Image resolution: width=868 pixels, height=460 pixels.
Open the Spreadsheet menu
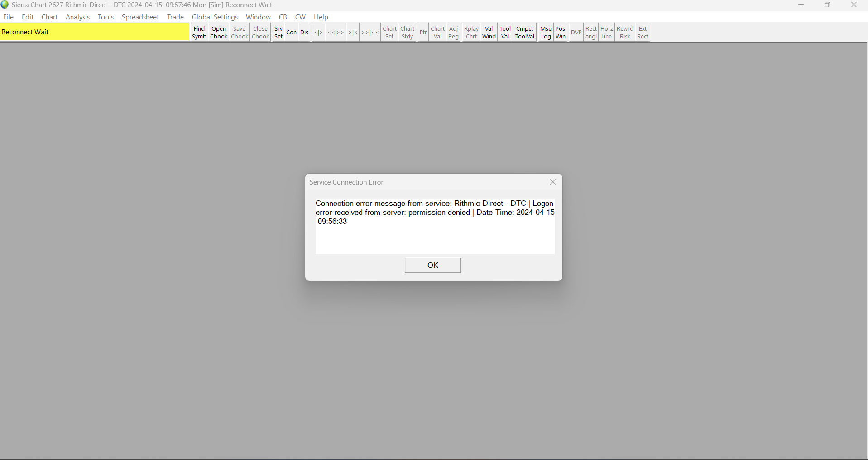click(140, 17)
